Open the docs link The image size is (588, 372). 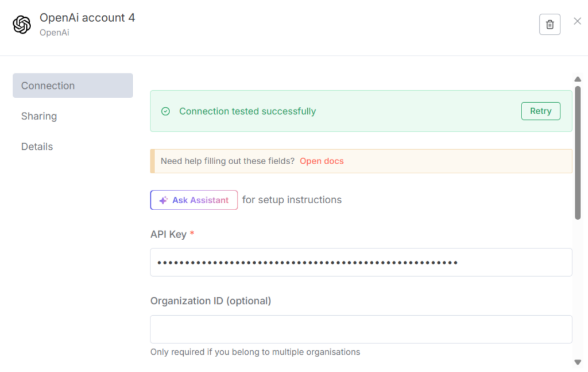[322, 161]
